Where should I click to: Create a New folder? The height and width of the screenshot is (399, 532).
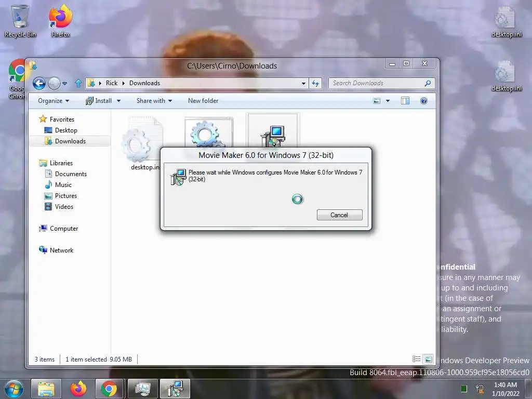click(203, 101)
